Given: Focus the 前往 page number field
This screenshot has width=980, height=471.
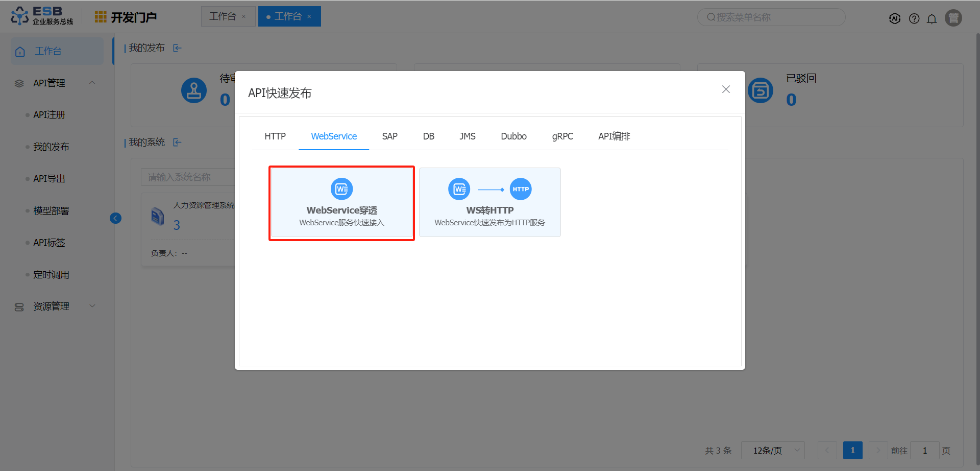Looking at the screenshot, I should [924, 451].
